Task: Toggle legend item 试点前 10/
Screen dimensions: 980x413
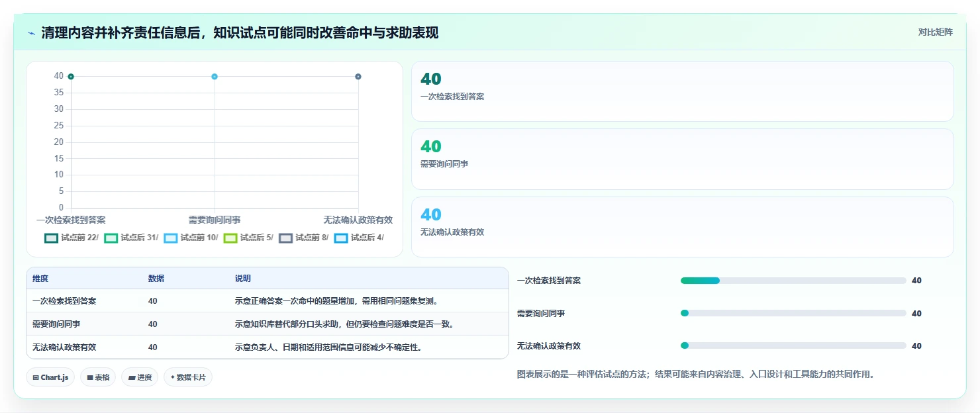Action: point(191,238)
